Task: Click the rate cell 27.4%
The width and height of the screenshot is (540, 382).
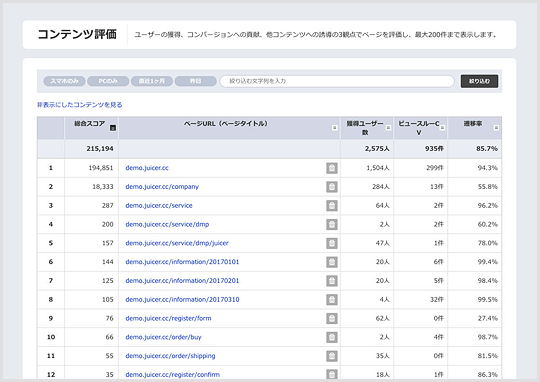Action: pyautogui.click(x=488, y=318)
